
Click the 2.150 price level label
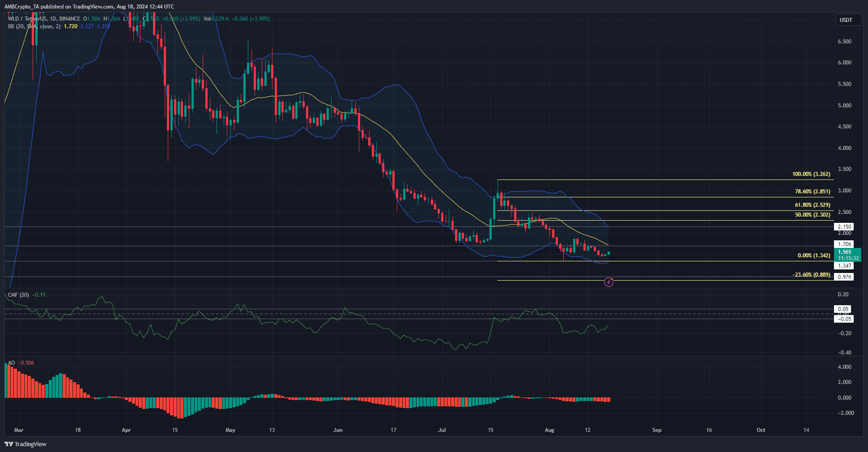click(x=844, y=227)
